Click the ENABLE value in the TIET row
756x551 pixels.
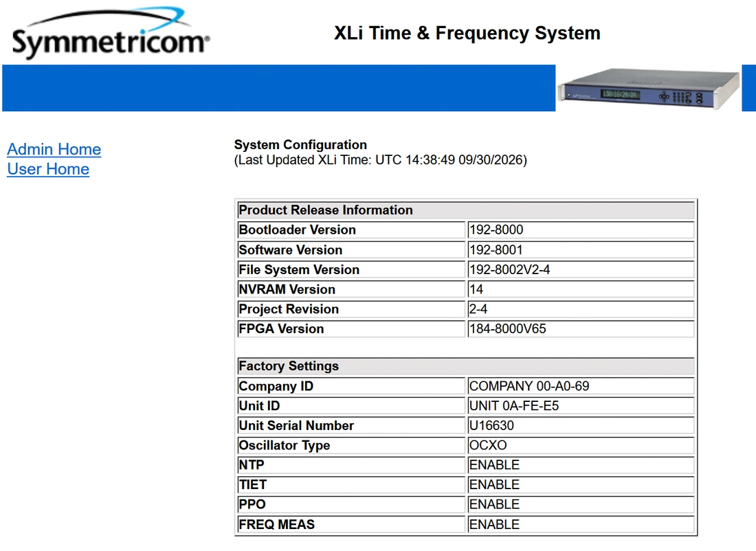pyautogui.click(x=494, y=484)
